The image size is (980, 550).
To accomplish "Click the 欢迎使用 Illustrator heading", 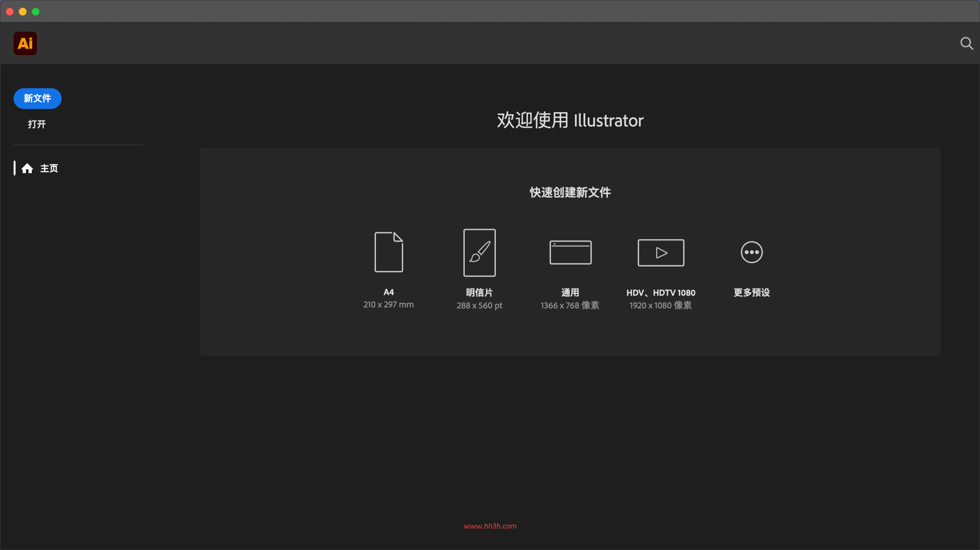I will click(x=570, y=120).
